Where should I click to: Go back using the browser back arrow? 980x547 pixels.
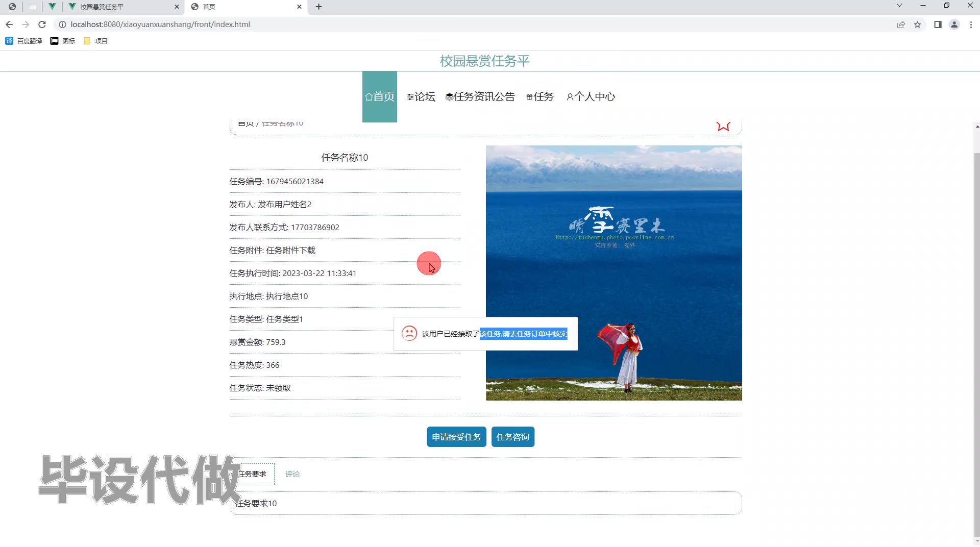9,24
